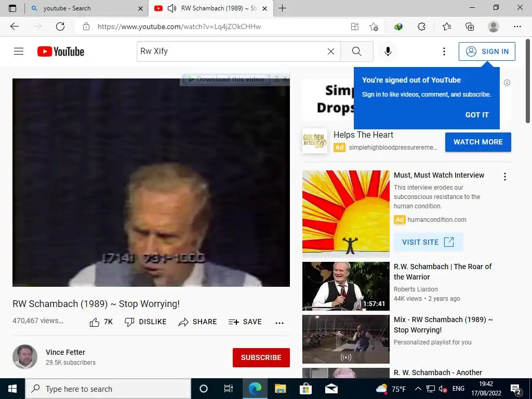
Task: Open Edge tab actions menu icon
Action: 12,8
